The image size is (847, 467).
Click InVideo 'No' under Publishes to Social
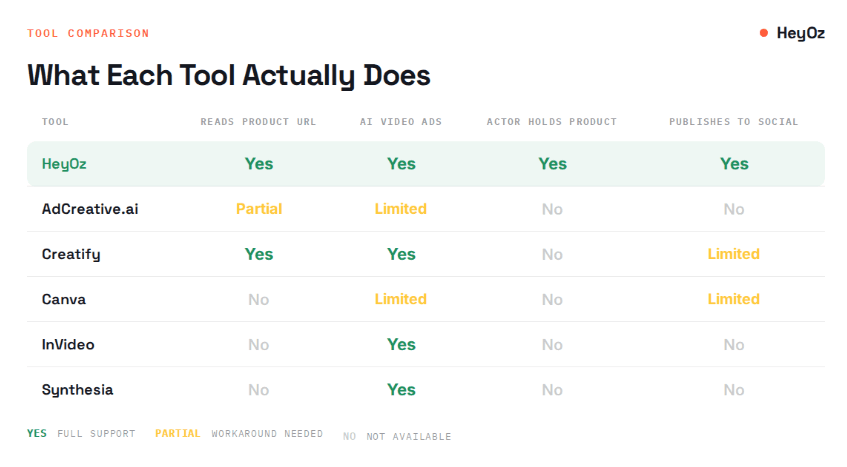pyautogui.click(x=734, y=344)
